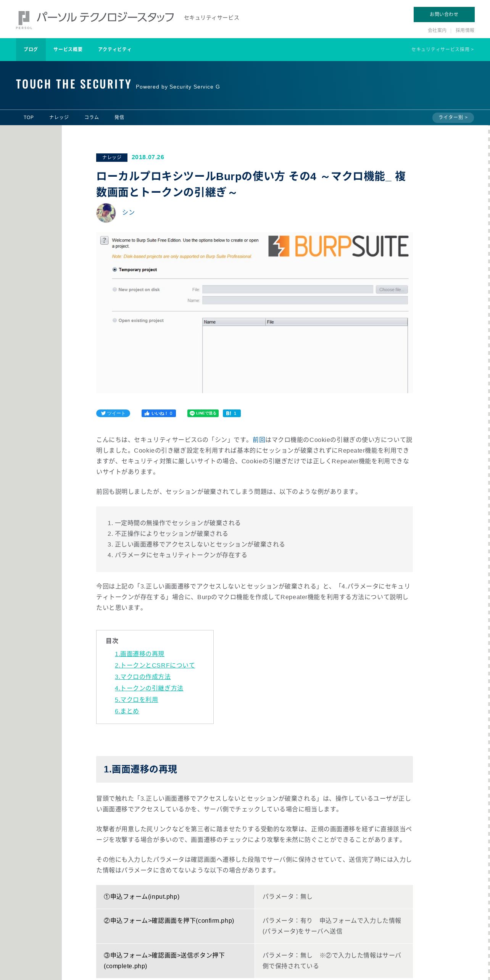
Task: Click the Twitter ツイート share button
Action: pos(113,413)
